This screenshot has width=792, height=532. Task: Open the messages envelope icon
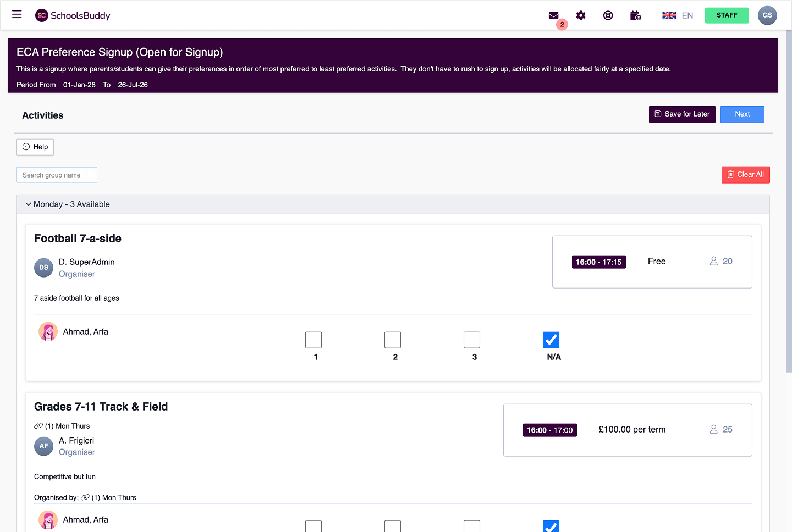(554, 15)
